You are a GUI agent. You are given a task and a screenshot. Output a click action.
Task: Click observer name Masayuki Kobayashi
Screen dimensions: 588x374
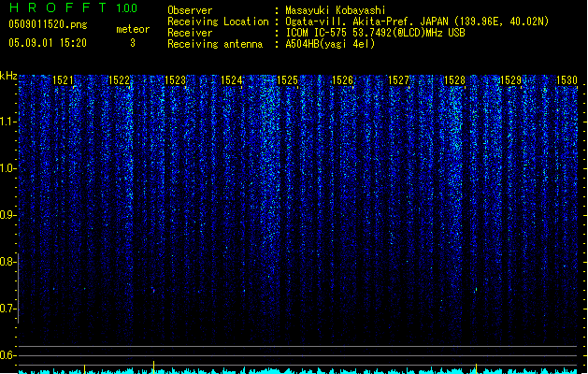(336, 10)
